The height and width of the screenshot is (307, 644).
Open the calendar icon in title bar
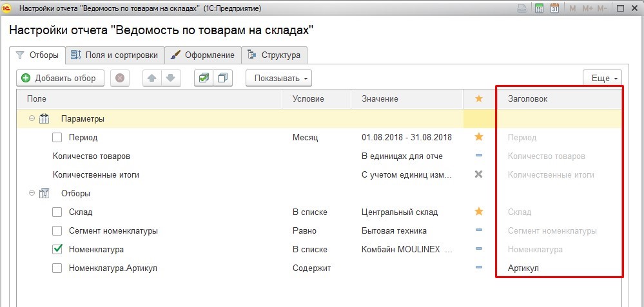[x=554, y=8]
